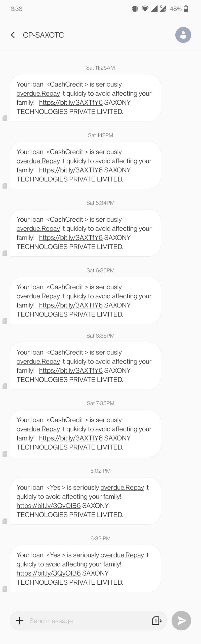
Task: Tap SIM 1 indicator beside 6:32 PM message
Action: [x=5, y=589]
